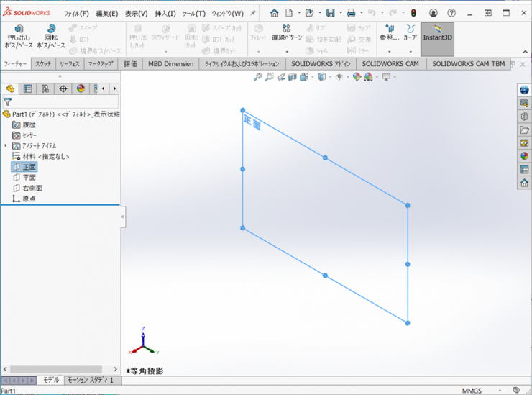Open the DimXpertManager crosshair tab icon
Image resolution: width=532 pixels, height=395 pixels.
tap(63, 88)
